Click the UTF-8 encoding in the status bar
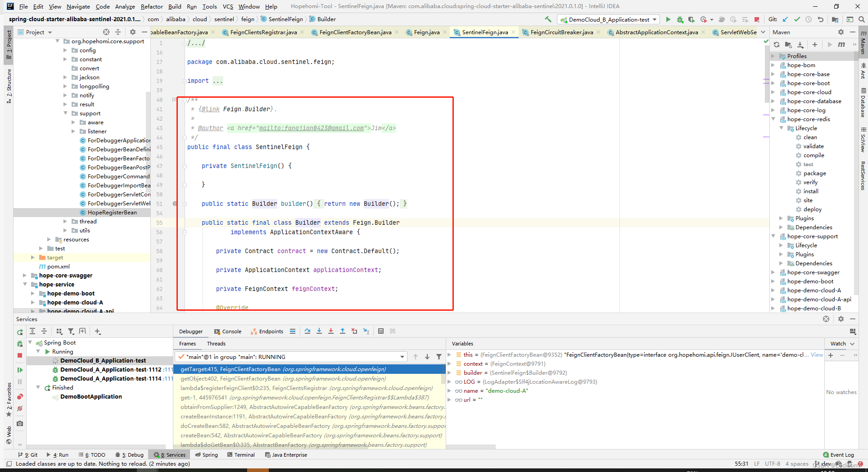Viewport: 868px width, 472px height. (x=772, y=464)
